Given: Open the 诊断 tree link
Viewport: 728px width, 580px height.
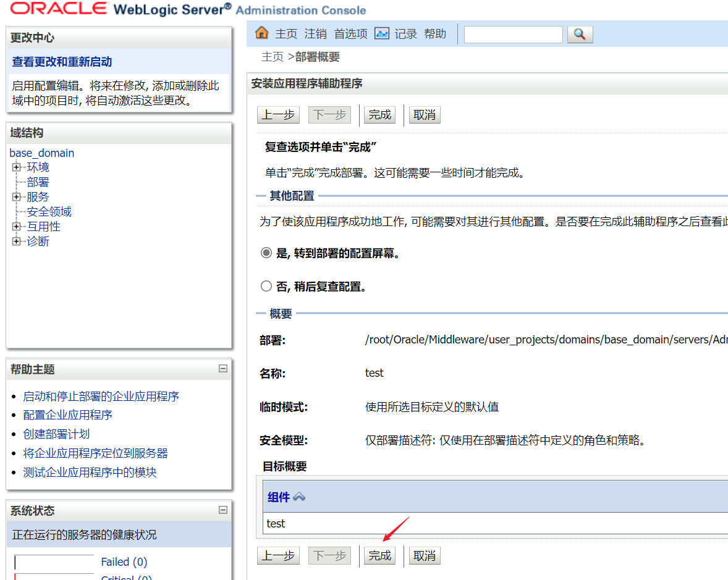Looking at the screenshot, I should tap(38, 242).
